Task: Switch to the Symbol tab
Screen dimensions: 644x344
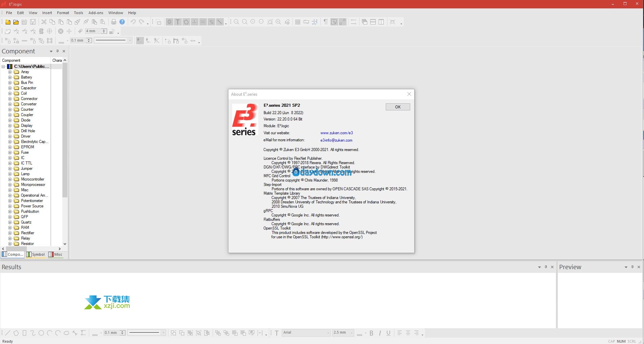Action: pos(36,254)
